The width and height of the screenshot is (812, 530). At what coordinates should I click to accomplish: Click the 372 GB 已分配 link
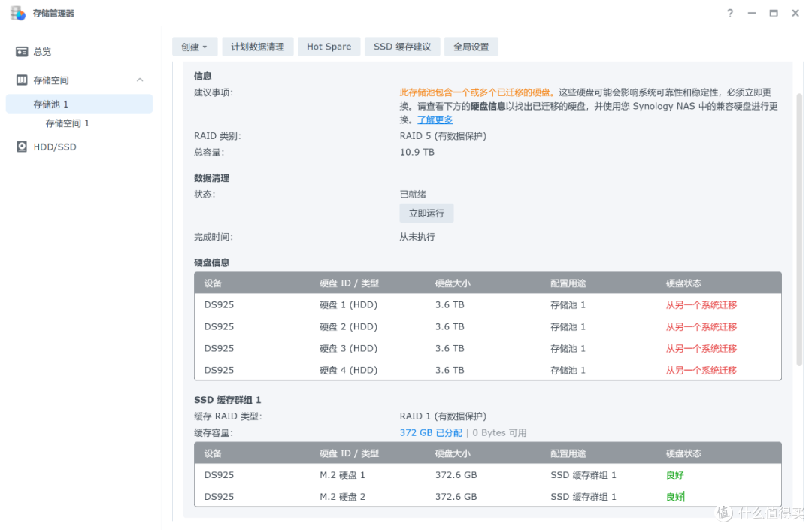431,433
